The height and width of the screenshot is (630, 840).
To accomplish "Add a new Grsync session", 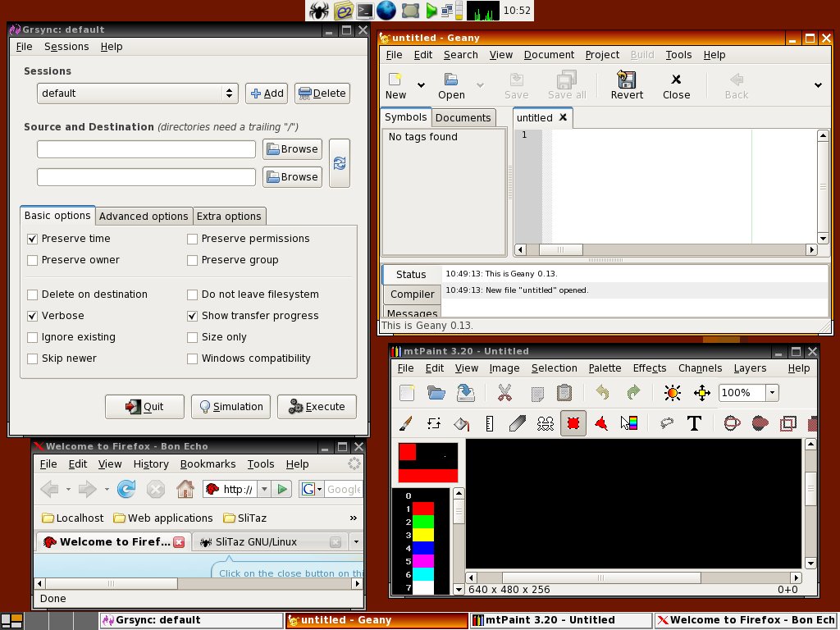I will coord(267,94).
